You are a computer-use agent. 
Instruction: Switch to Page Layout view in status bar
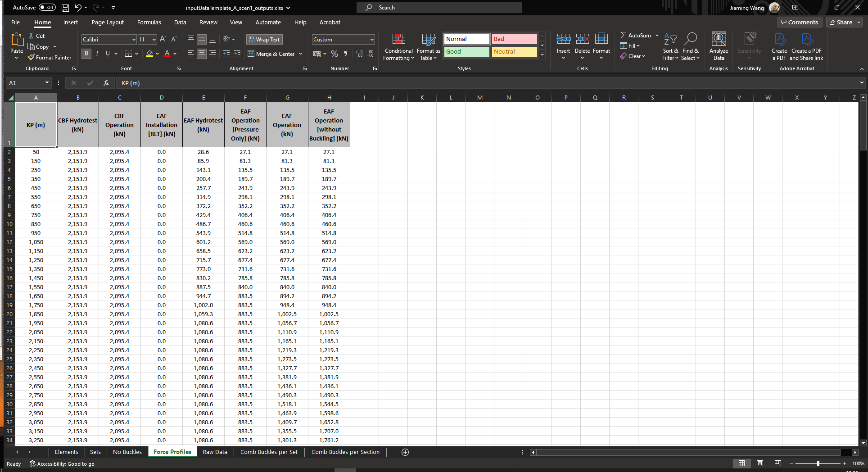[760, 463]
